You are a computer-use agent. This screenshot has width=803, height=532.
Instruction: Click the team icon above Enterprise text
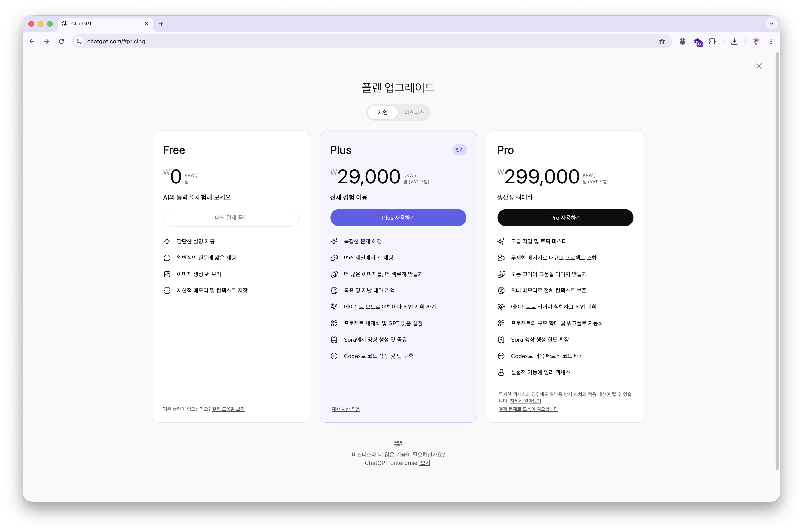coord(398,443)
